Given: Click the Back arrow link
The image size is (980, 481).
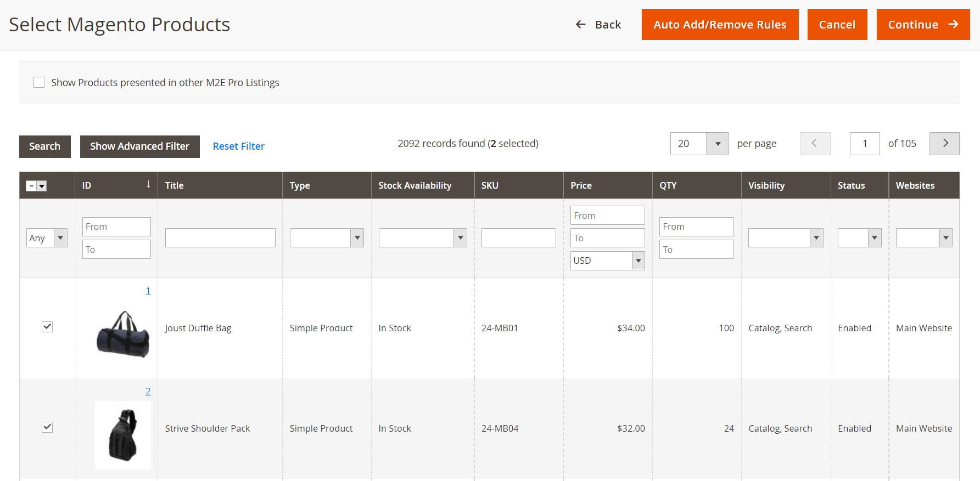Looking at the screenshot, I should pos(598,25).
